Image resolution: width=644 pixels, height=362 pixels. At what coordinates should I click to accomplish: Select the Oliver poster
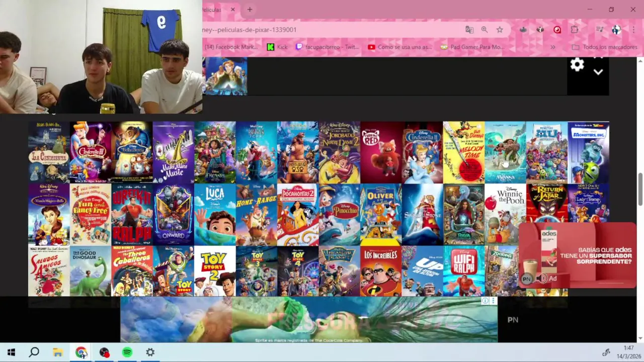point(381,214)
